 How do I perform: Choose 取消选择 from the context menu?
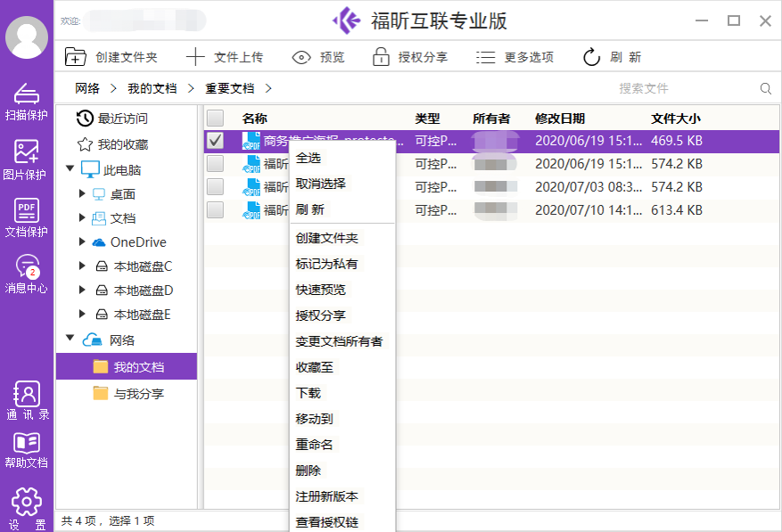click(321, 184)
